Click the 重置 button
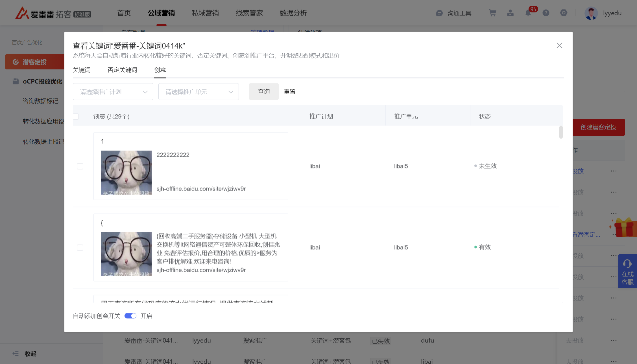 290,92
